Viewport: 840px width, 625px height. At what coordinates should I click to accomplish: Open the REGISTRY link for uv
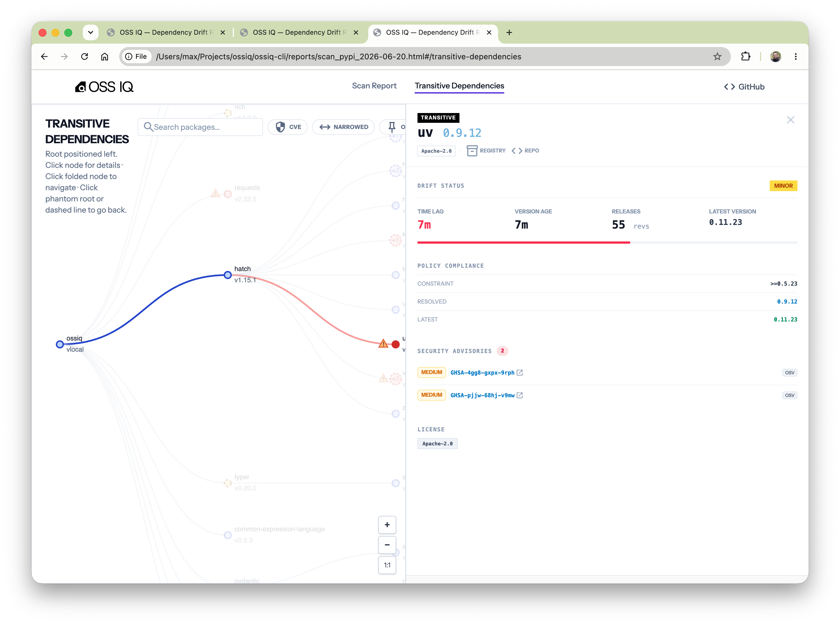pyautogui.click(x=486, y=151)
